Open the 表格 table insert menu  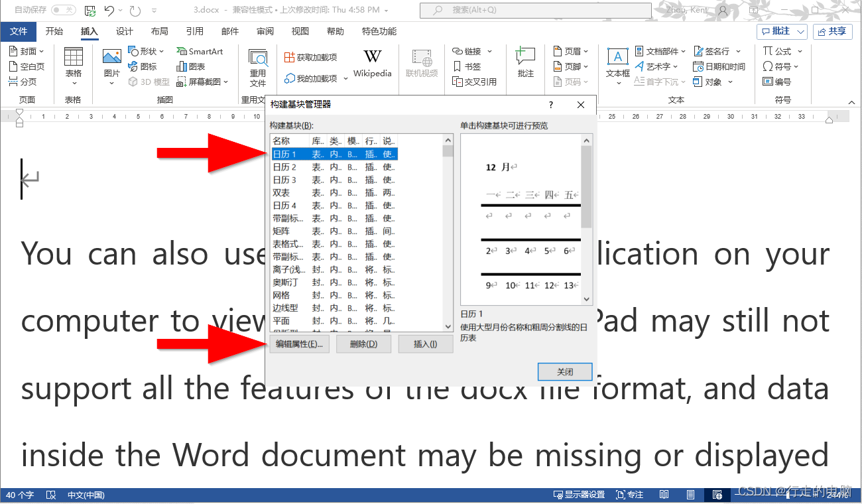click(x=73, y=66)
